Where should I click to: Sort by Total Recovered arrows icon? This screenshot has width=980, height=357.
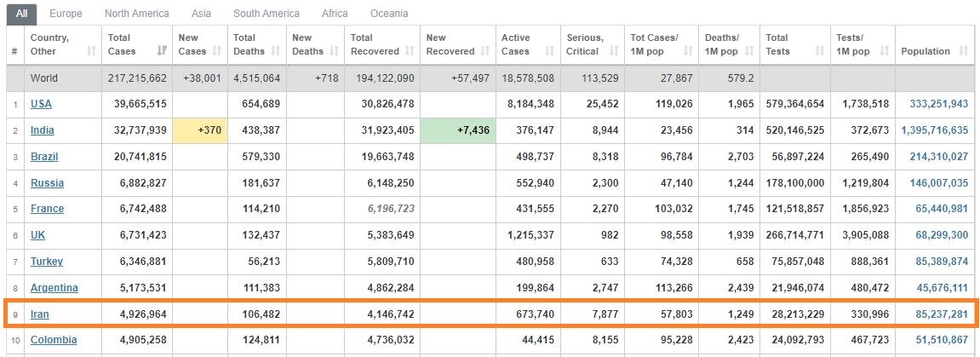(x=410, y=51)
